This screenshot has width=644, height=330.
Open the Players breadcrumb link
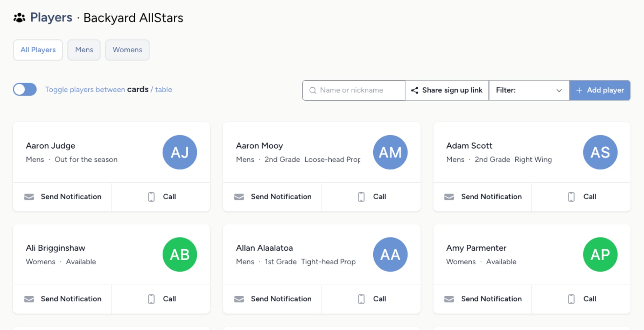click(x=51, y=18)
